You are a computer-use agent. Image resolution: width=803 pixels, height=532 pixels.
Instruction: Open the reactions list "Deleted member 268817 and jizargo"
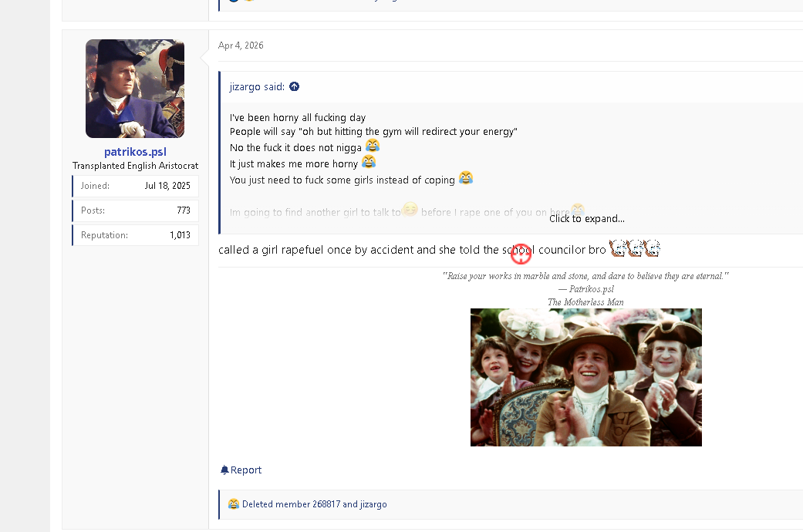coord(315,504)
